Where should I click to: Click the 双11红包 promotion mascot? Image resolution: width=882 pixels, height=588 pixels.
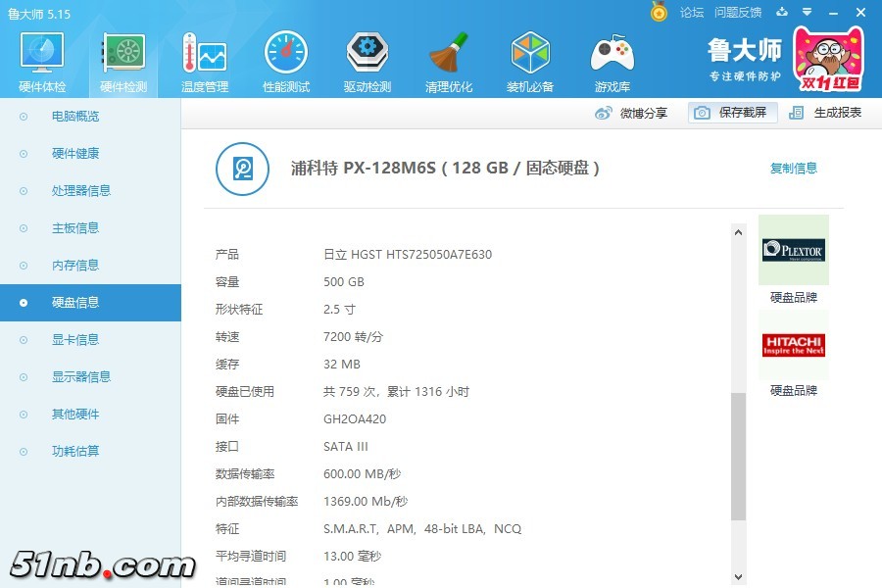(828, 60)
